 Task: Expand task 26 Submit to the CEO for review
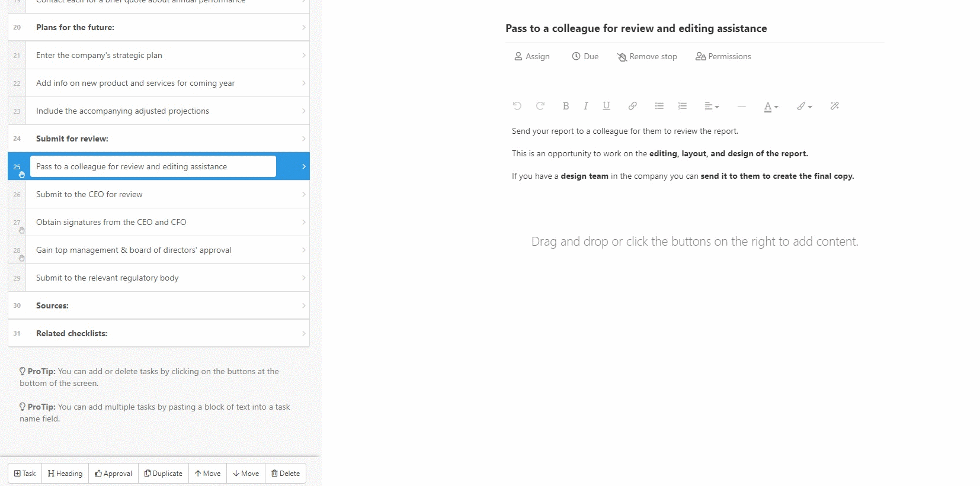click(x=303, y=194)
